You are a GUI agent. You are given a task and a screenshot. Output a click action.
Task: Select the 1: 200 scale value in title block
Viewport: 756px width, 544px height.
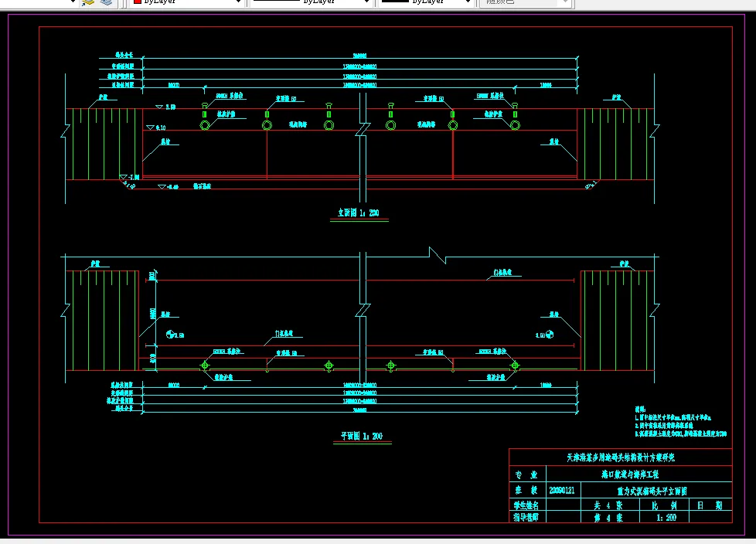[666, 518]
